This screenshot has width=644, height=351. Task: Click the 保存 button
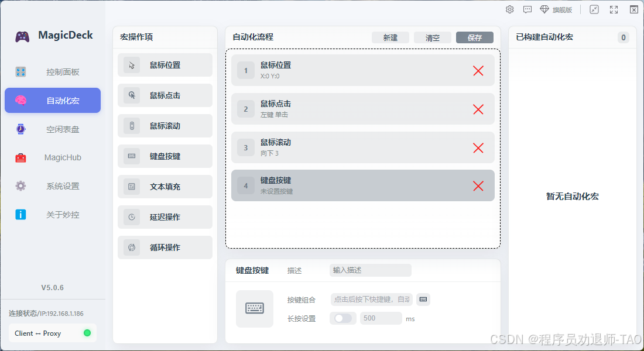click(x=475, y=37)
